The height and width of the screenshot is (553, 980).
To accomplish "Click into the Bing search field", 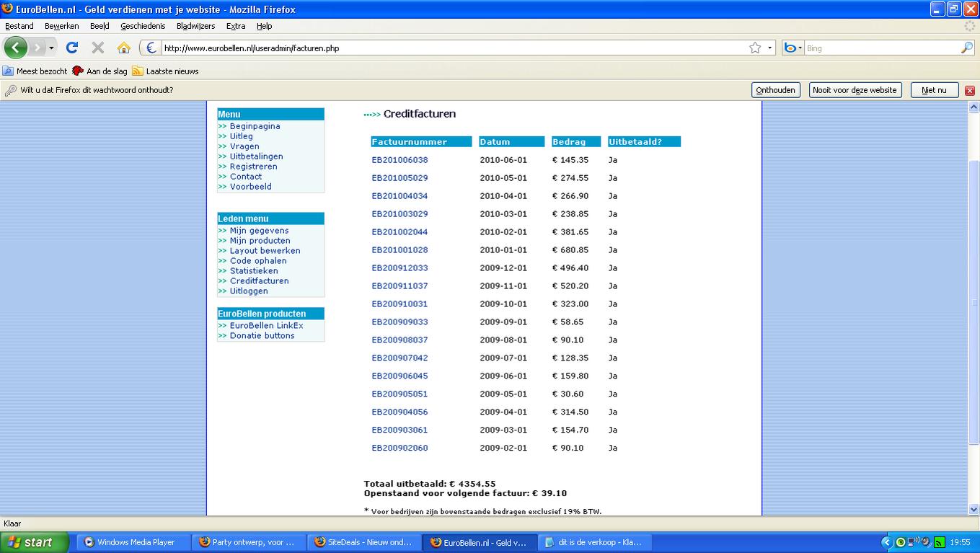I will click(882, 48).
